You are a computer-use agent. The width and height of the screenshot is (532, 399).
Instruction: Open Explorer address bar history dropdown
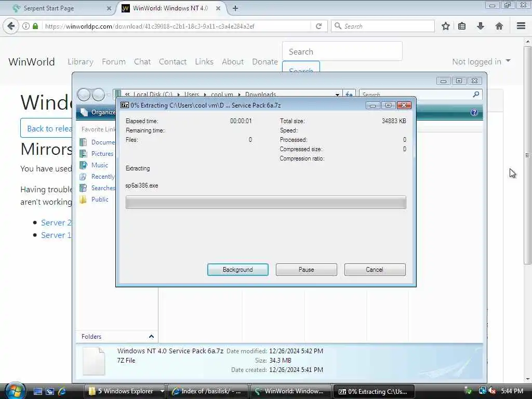(337, 95)
